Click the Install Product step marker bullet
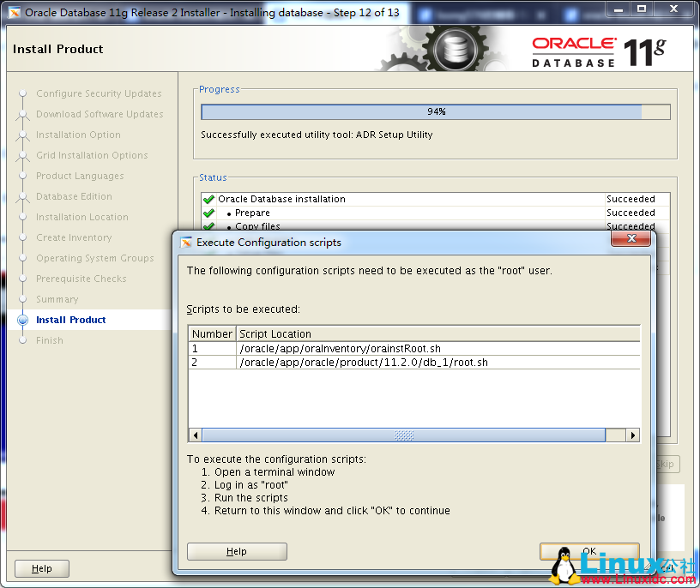The width and height of the screenshot is (700, 588). tap(21, 320)
